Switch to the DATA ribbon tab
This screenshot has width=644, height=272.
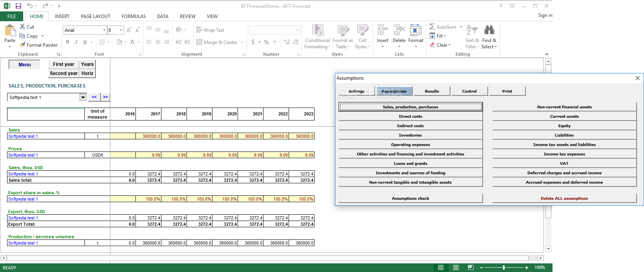click(x=163, y=16)
